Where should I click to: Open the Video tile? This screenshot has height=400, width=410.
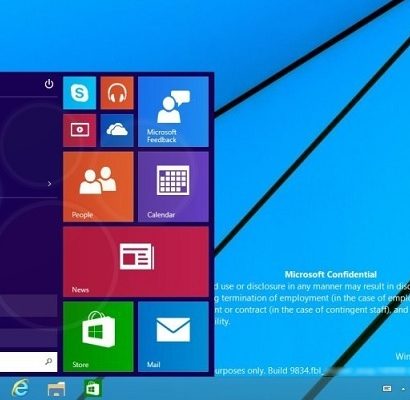click(x=79, y=130)
